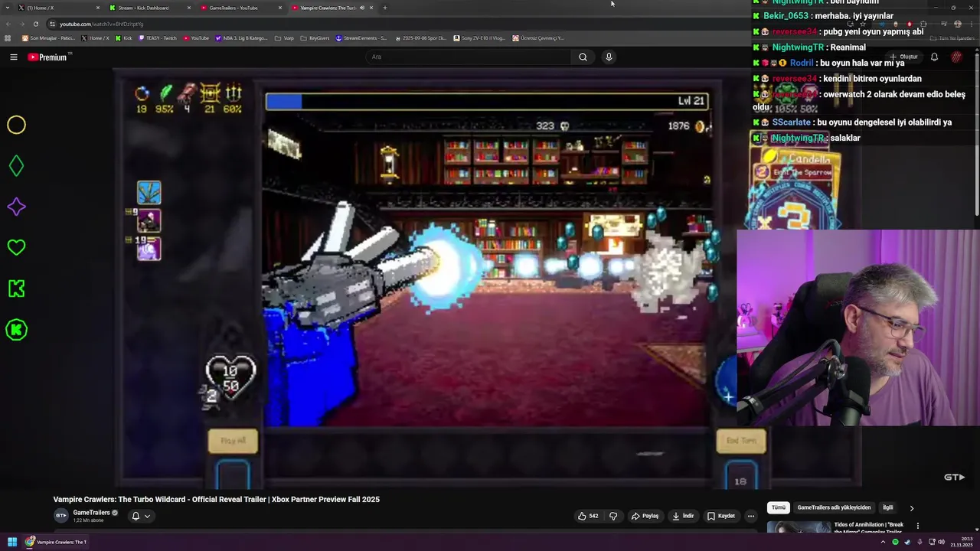The width and height of the screenshot is (980, 551).
Task: Open the YouTube guide hamburger menu
Action: (14, 57)
